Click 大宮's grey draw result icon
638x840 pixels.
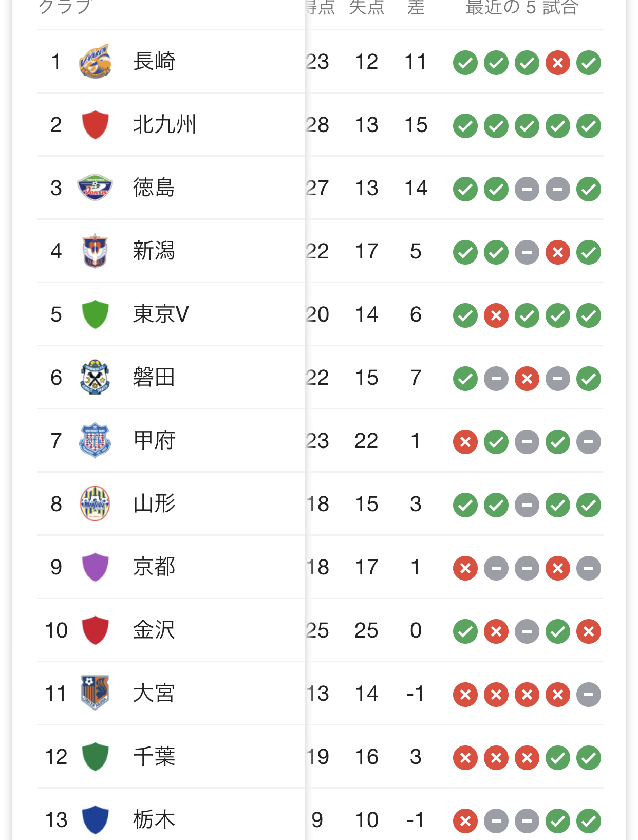coord(589,695)
